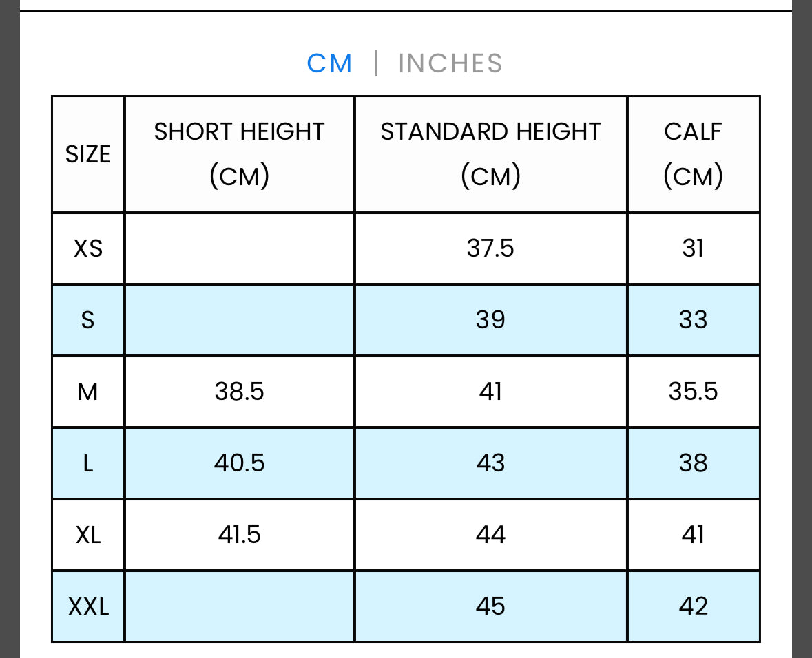This screenshot has width=812, height=658.
Task: Click the 38.5 short height cell
Action: pos(239,392)
